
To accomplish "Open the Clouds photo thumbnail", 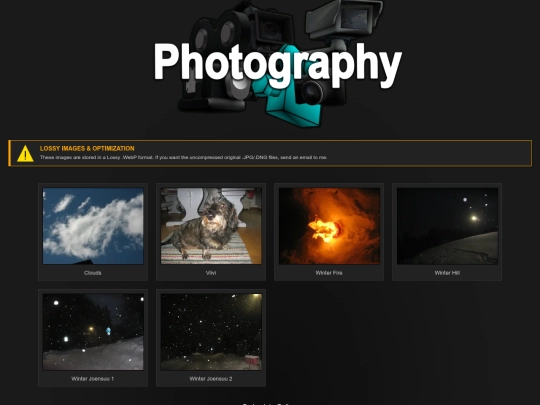I will (93, 226).
